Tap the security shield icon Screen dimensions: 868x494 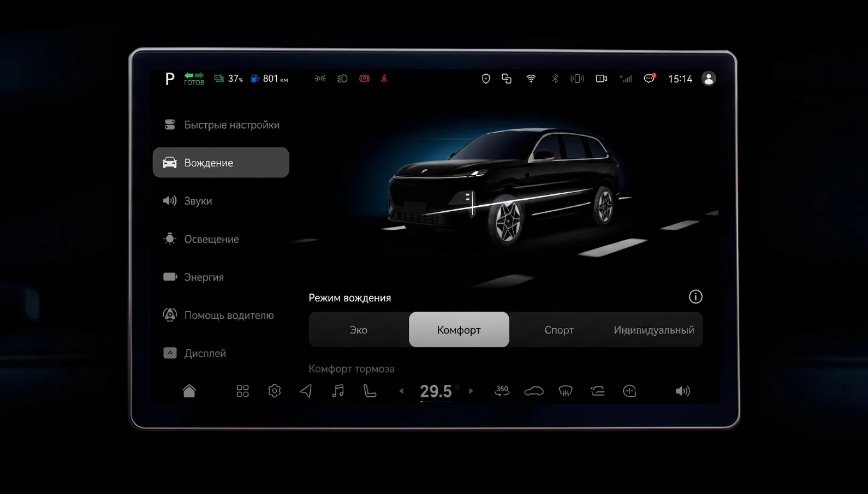pyautogui.click(x=485, y=79)
